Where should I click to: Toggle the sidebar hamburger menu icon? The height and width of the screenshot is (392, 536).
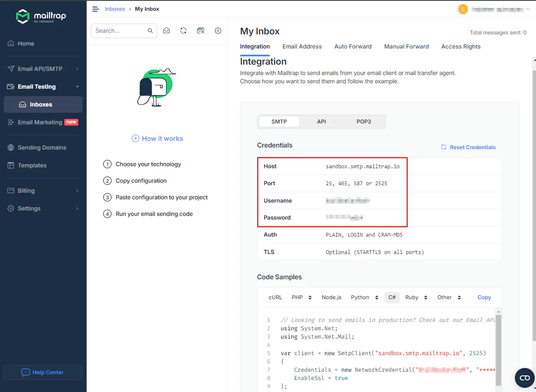(x=95, y=9)
